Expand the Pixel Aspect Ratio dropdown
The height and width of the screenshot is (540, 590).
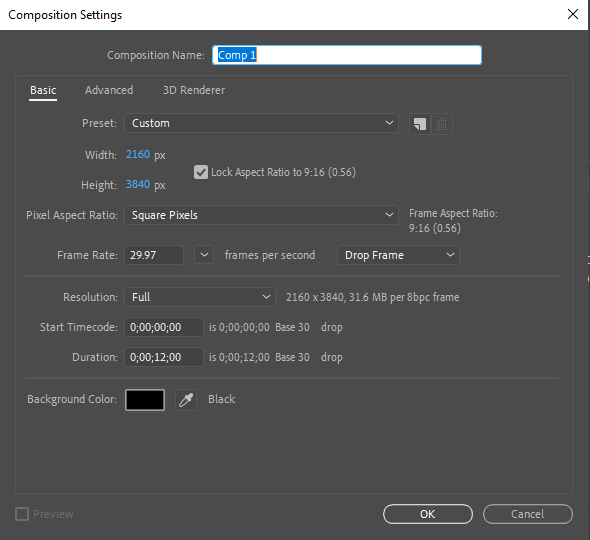(261, 215)
